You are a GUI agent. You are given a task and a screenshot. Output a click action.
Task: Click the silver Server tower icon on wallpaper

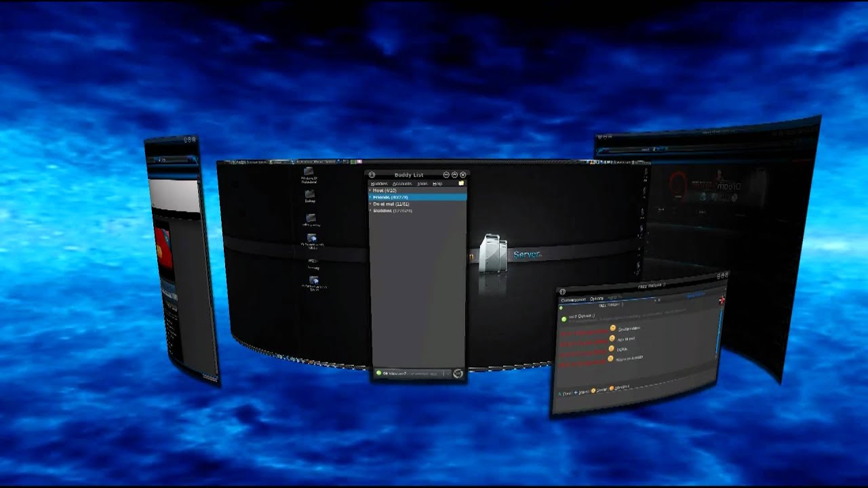point(493,253)
